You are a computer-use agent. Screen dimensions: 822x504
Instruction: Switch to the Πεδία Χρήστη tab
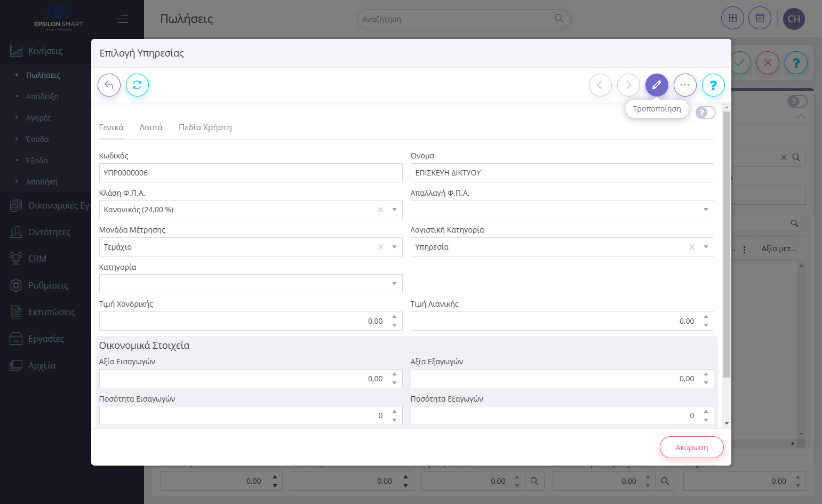tap(205, 127)
